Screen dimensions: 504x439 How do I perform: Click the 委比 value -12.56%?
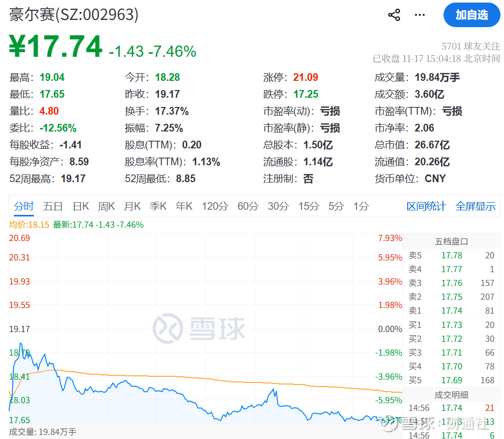58,128
